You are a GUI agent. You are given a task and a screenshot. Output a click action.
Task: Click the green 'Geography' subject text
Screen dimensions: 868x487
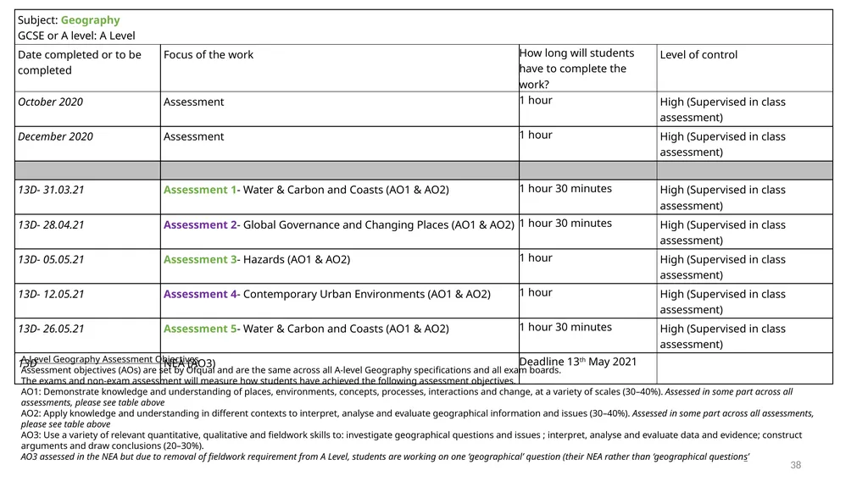90,20
